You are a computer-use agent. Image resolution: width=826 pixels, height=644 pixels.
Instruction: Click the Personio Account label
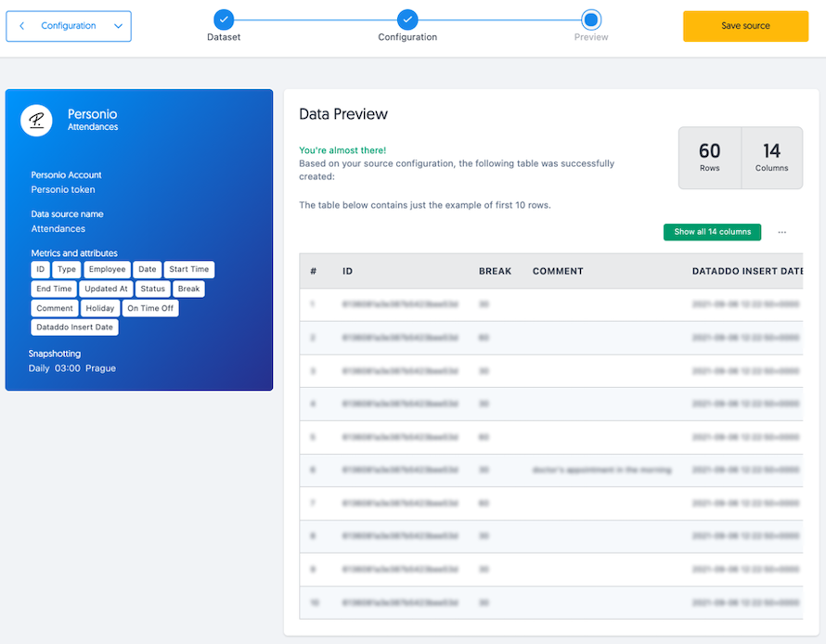point(67,174)
